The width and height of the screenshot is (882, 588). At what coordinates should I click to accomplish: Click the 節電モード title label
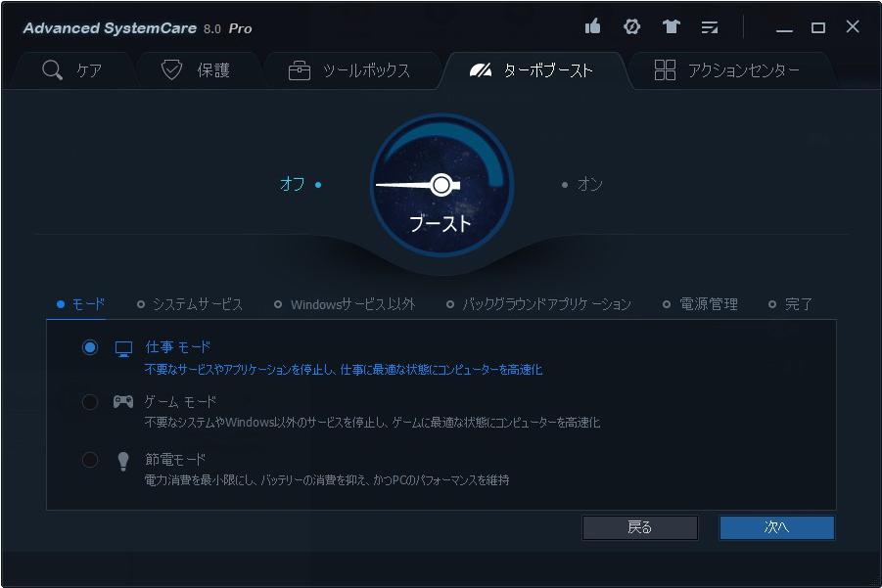(175, 460)
